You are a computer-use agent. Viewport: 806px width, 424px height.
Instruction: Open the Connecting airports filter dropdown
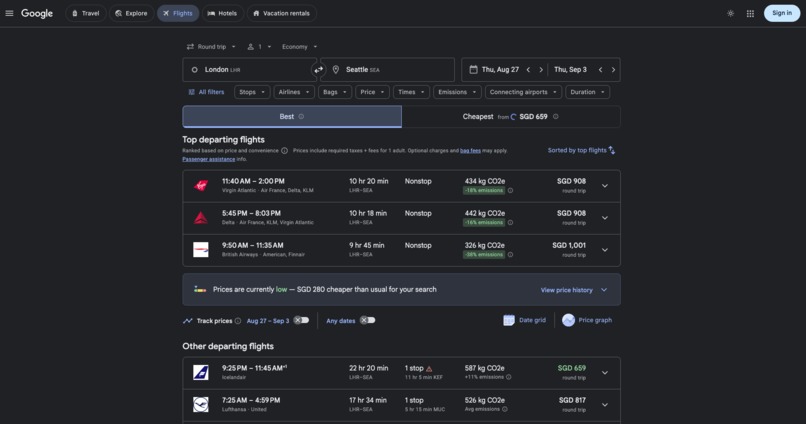pyautogui.click(x=523, y=92)
